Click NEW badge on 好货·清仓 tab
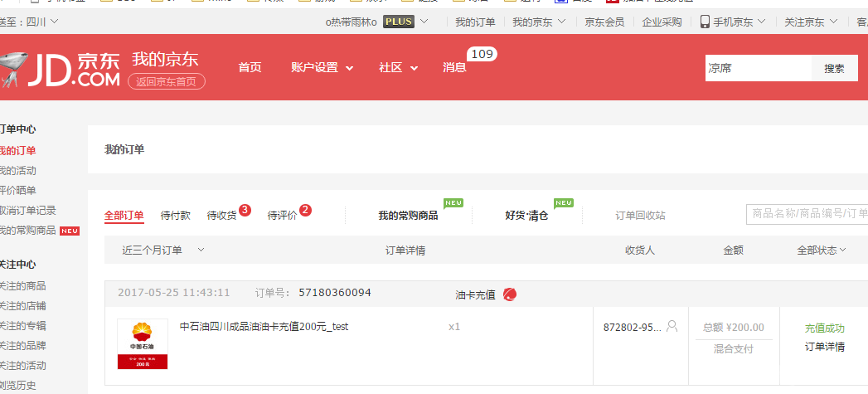Viewport: 868px width, 394px height. [x=564, y=203]
